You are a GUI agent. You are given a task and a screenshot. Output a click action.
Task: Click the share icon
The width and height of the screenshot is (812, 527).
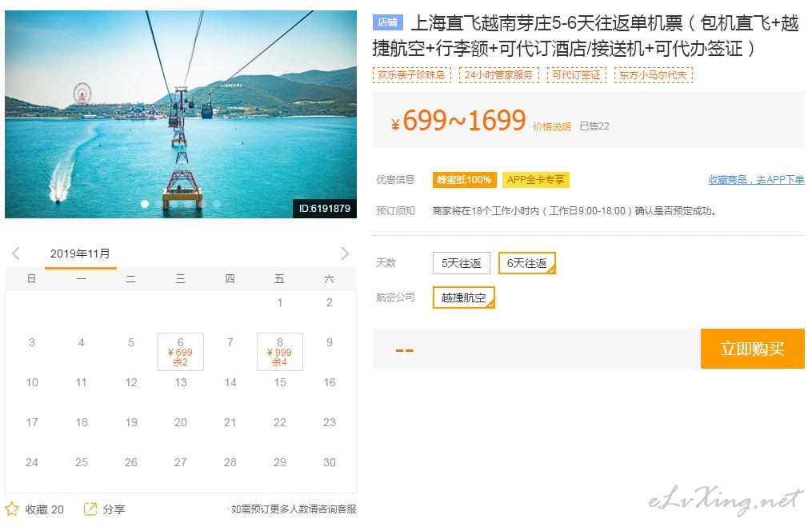pyautogui.click(x=90, y=509)
